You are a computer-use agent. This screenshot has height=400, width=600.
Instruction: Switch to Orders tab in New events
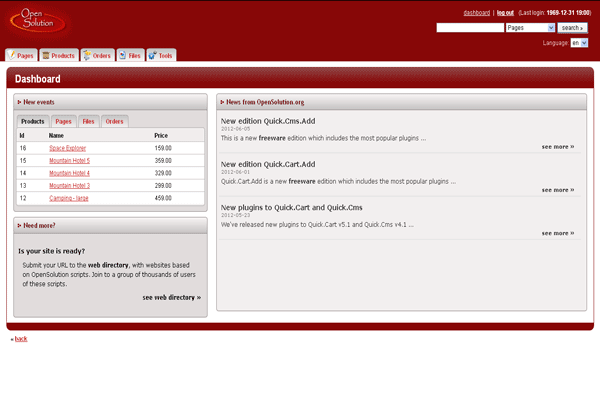pyautogui.click(x=114, y=121)
